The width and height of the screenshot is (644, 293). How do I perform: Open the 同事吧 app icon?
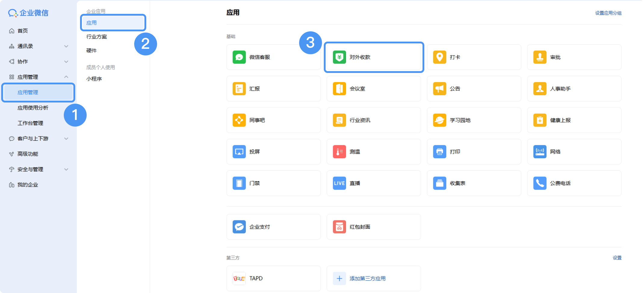click(x=239, y=120)
